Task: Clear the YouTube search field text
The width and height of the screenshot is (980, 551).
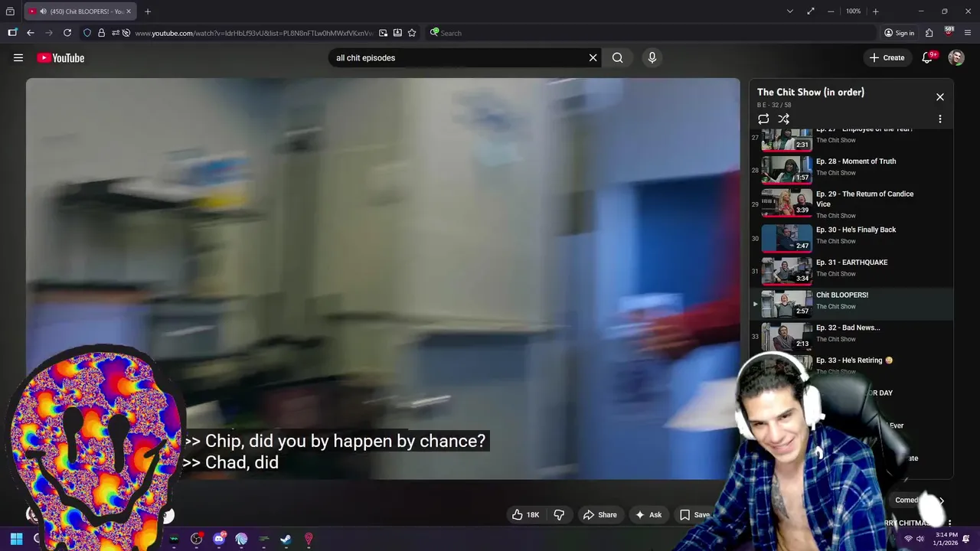Action: (x=593, y=57)
